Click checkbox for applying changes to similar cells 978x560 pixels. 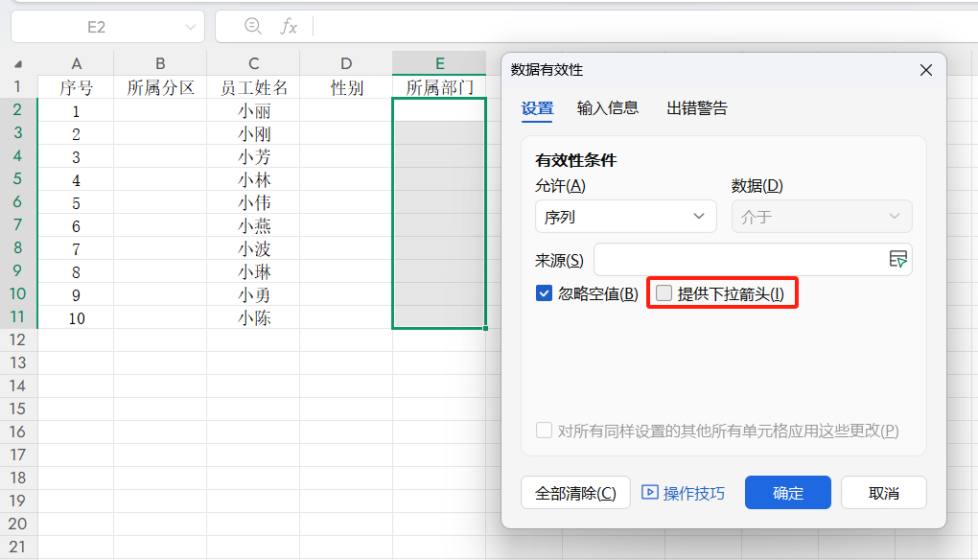point(544,431)
